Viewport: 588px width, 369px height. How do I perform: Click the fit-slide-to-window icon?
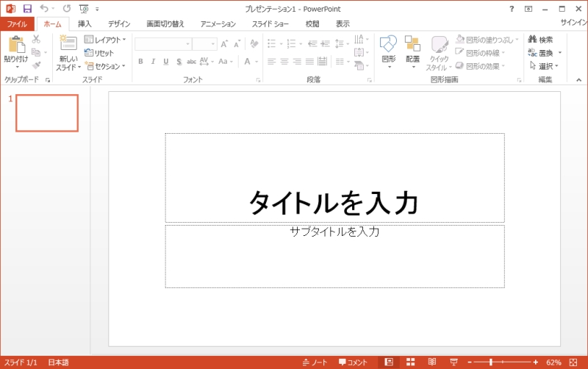click(x=573, y=362)
